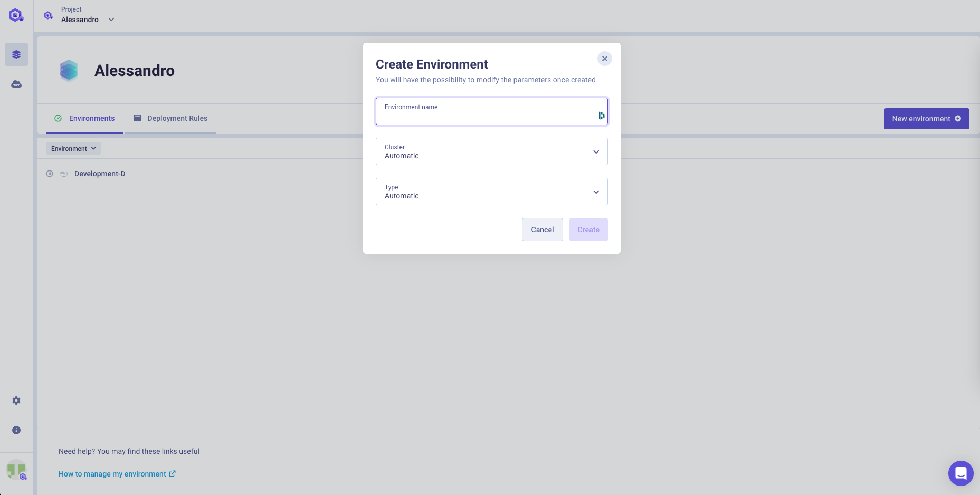Click the project icon beside the Project label
The width and height of the screenshot is (980, 495).
click(49, 15)
